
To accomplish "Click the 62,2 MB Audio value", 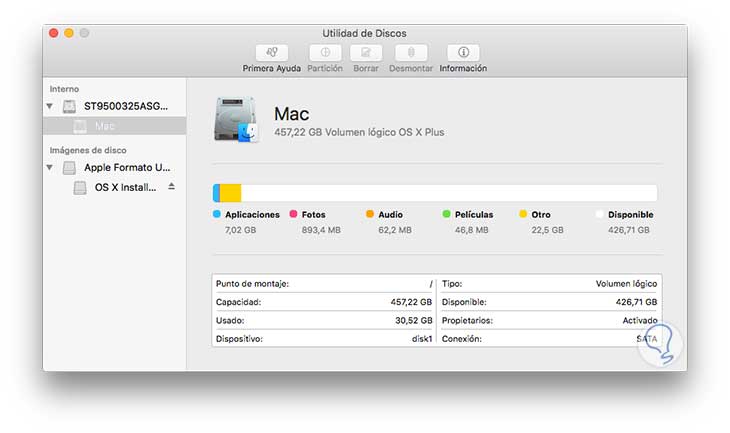I will [x=395, y=230].
